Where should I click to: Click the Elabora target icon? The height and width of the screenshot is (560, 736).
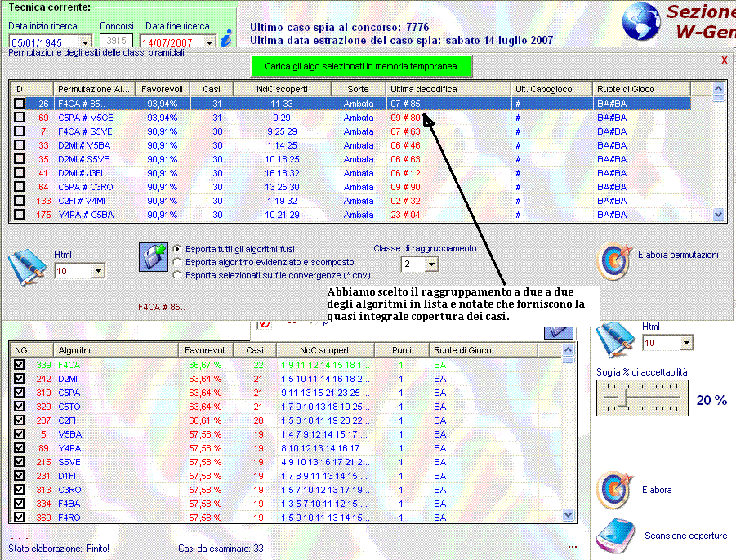(x=614, y=491)
